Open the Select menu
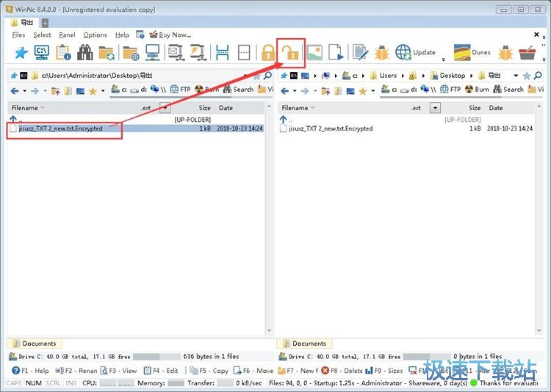 click(42, 35)
